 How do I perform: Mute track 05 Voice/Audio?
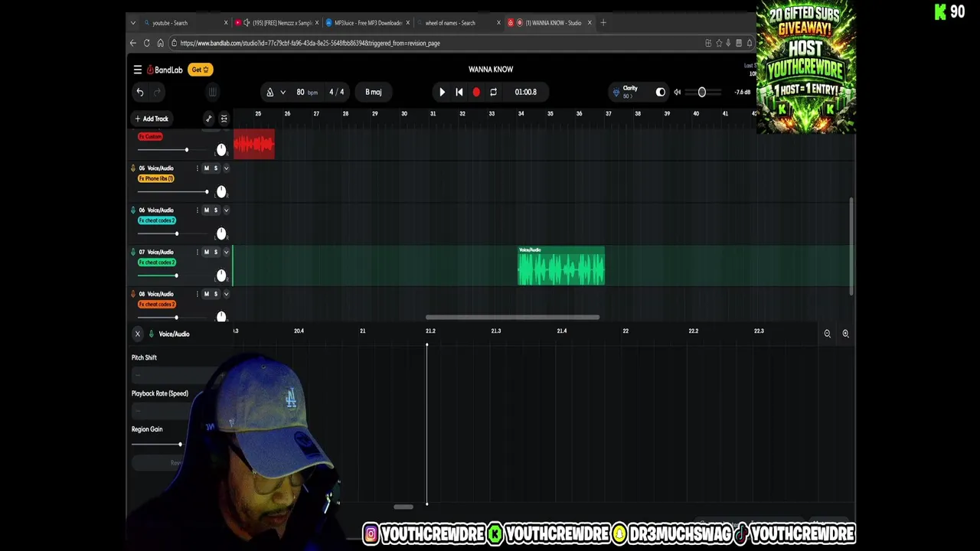click(x=206, y=168)
